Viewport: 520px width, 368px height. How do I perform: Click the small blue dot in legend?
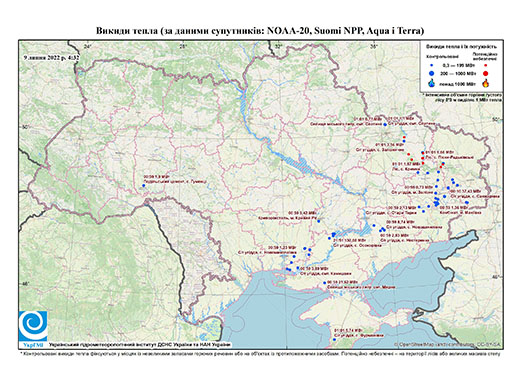click(432, 65)
